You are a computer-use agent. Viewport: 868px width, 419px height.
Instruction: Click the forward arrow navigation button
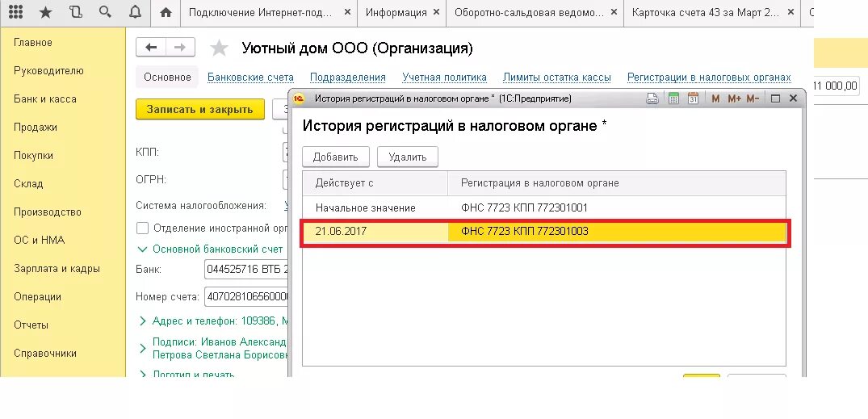coord(180,48)
